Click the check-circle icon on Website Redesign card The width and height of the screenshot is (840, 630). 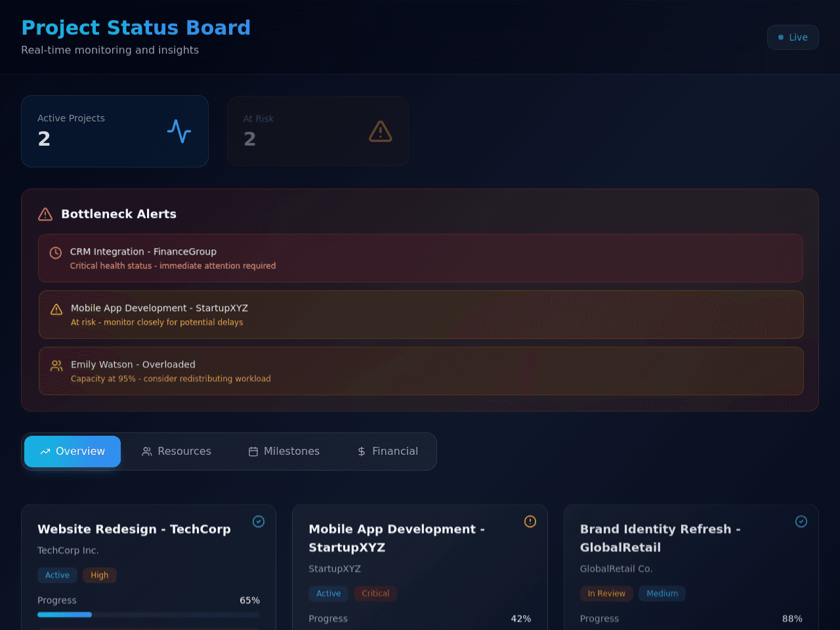pyautogui.click(x=259, y=522)
